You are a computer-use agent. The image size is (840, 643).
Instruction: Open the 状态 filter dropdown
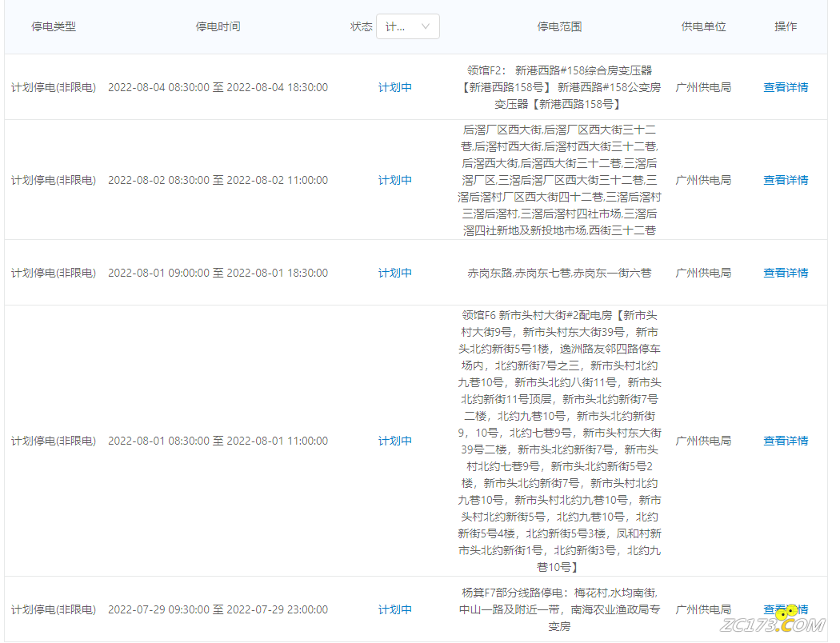408,26
